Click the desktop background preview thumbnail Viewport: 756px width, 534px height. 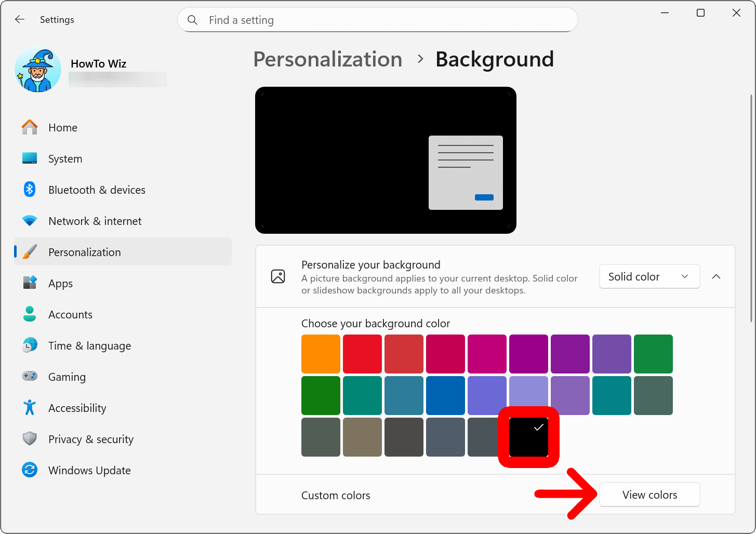click(385, 160)
